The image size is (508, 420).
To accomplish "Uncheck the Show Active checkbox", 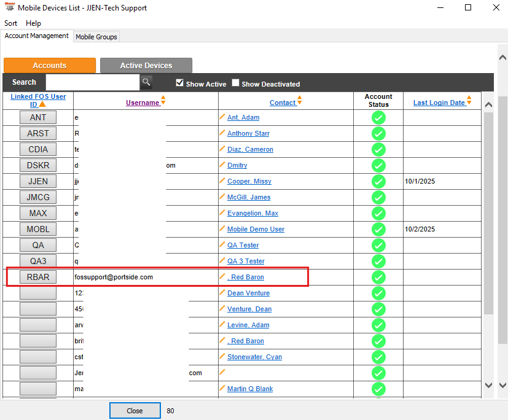I will (180, 83).
